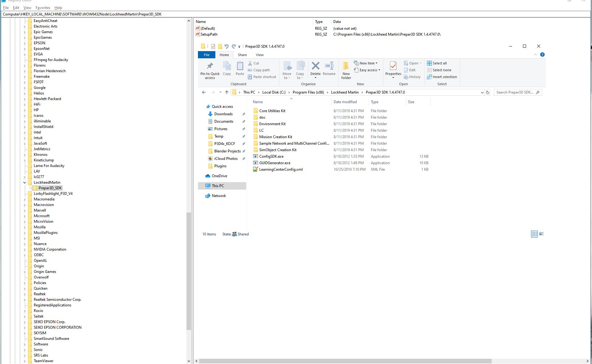Expand the Microsoft registry key
592x364 pixels.
tap(25, 216)
